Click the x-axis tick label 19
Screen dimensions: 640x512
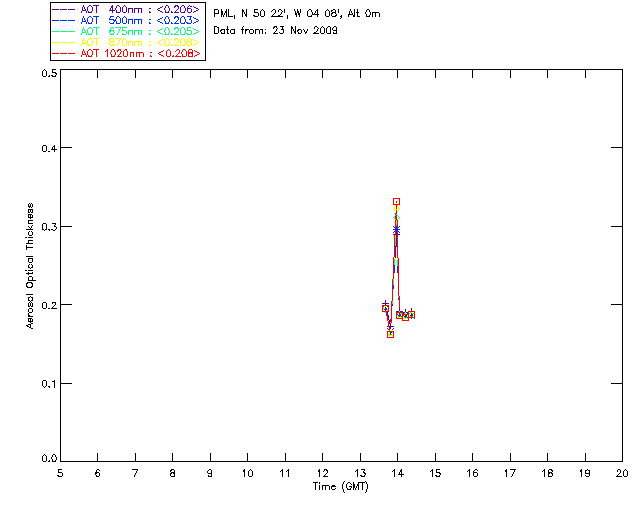585,473
